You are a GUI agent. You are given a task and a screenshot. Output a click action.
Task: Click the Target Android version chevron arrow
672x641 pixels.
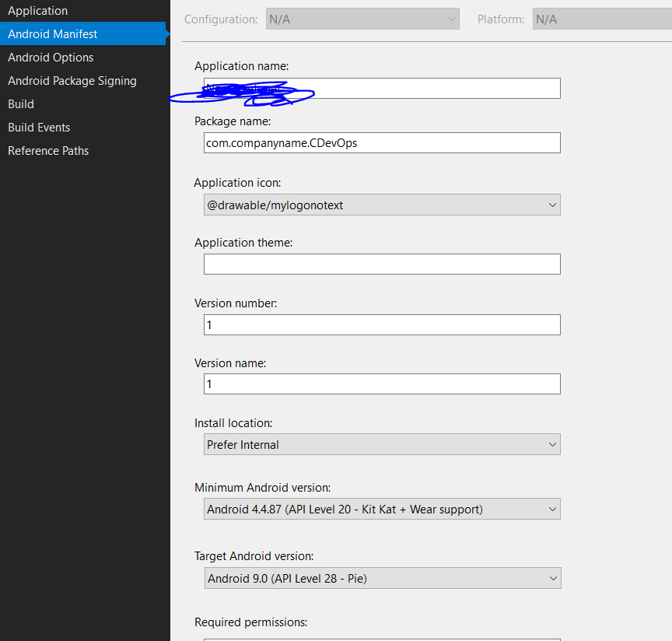pyautogui.click(x=553, y=579)
